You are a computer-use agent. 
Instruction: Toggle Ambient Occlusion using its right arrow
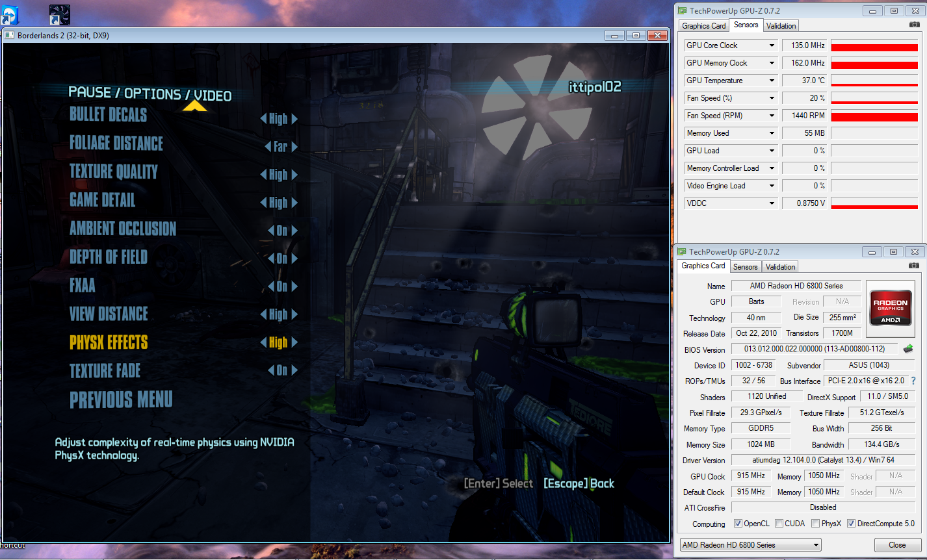click(x=294, y=231)
